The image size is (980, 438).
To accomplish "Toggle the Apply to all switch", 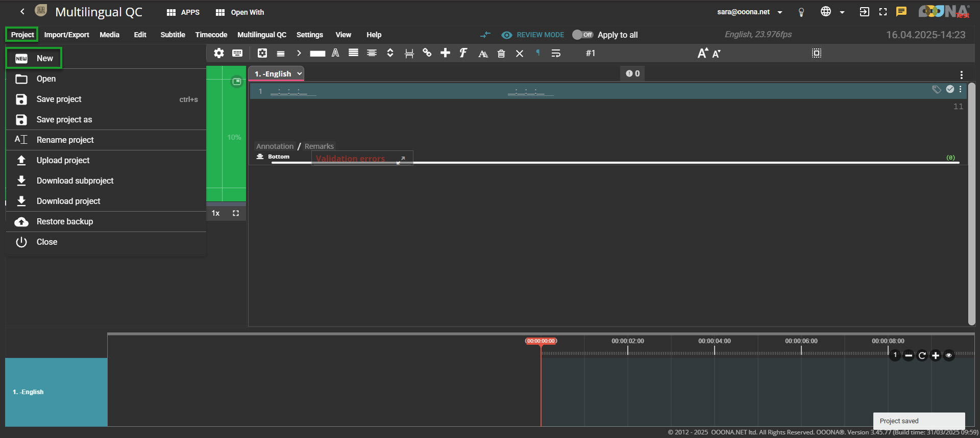I will (x=582, y=35).
